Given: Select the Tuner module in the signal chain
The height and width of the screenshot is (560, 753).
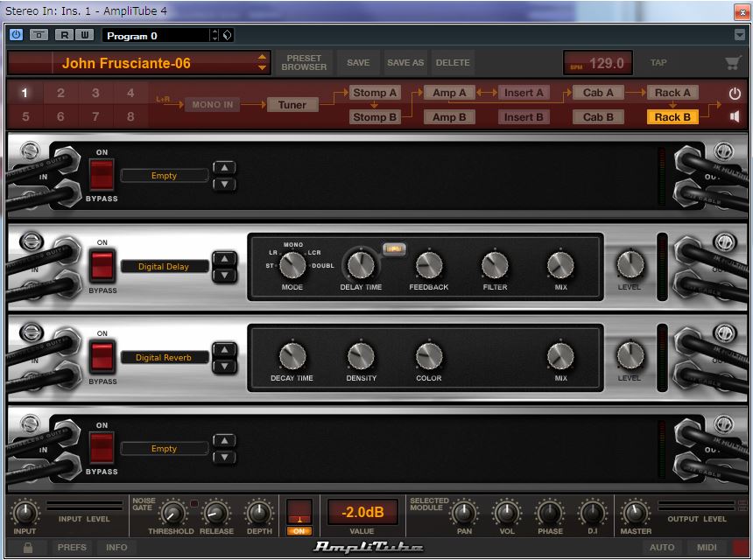Looking at the screenshot, I should (292, 104).
